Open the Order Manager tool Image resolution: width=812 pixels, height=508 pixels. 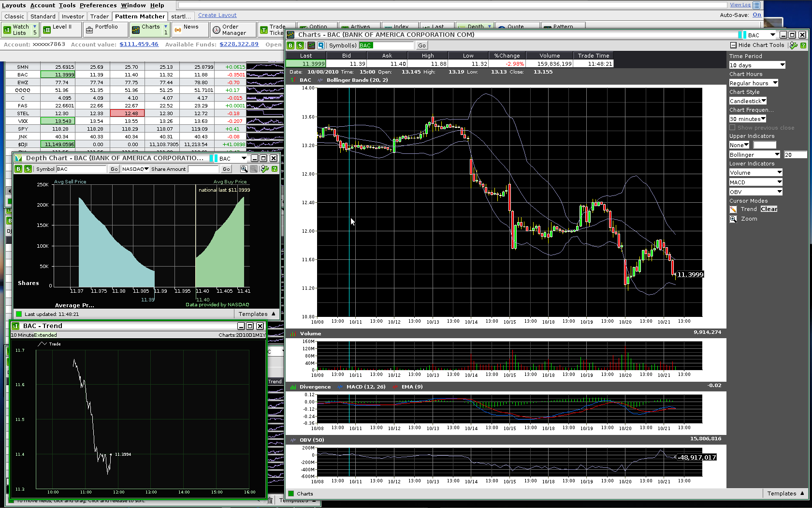233,30
